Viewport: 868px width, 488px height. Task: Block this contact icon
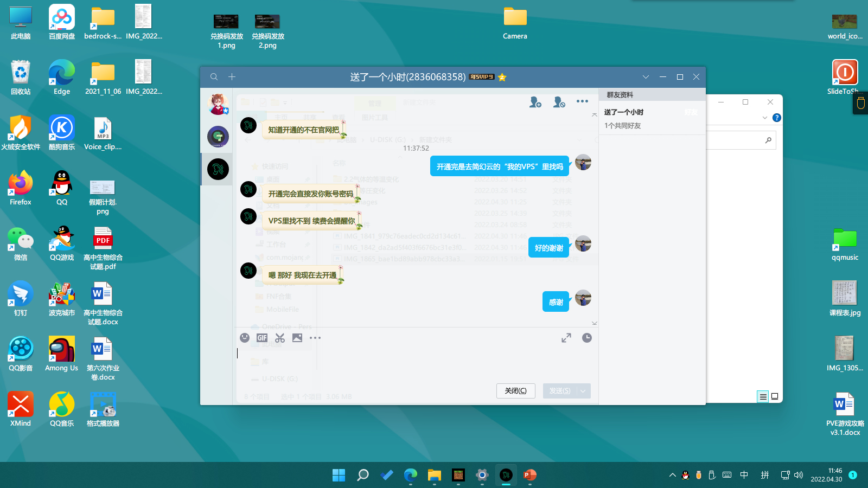pos(559,102)
